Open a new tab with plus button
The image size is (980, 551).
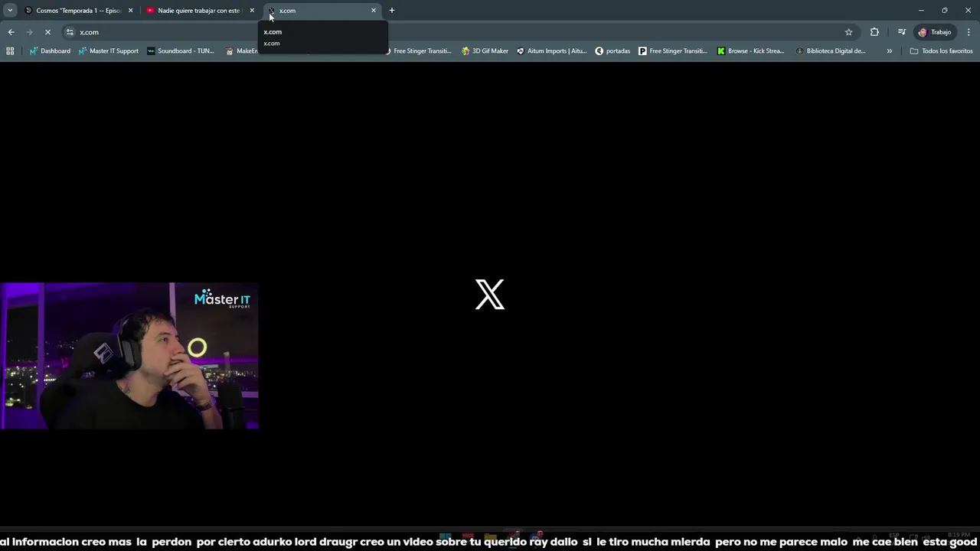[392, 11]
